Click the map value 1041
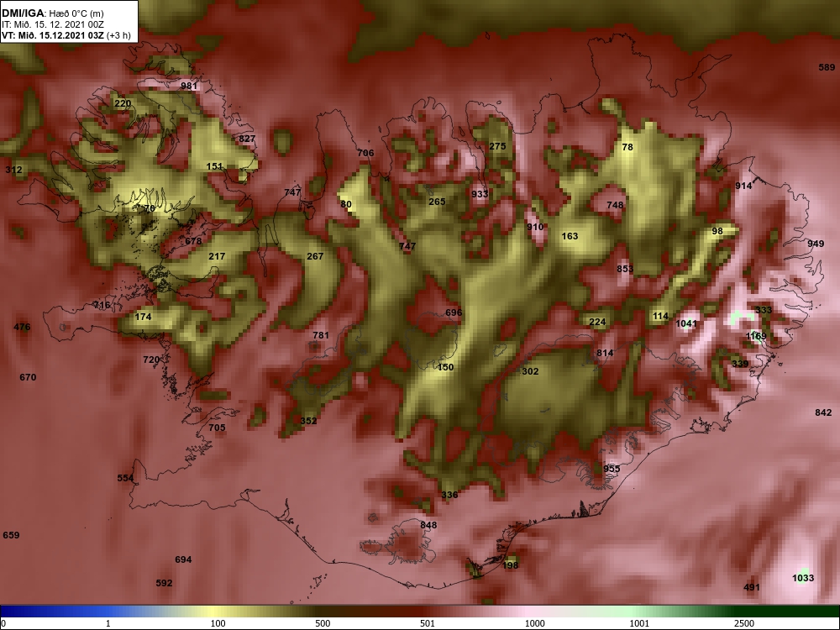This screenshot has height=630, width=840. point(686,323)
